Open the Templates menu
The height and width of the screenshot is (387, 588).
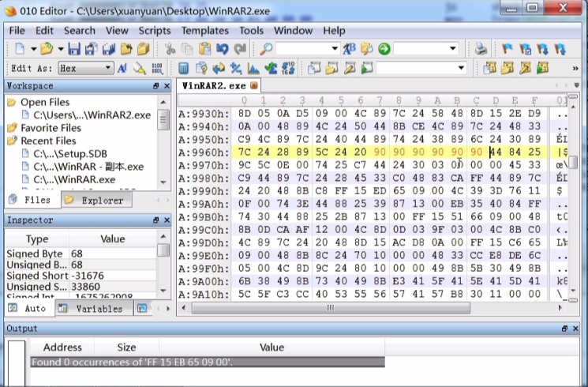tap(205, 30)
